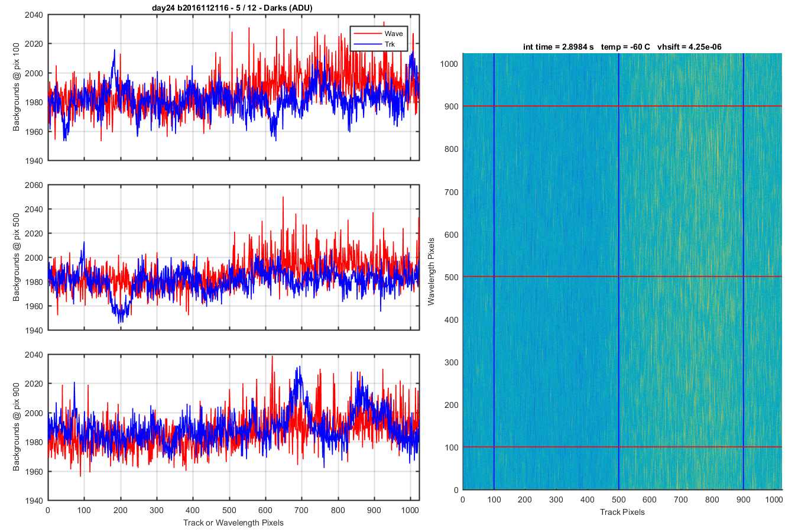The height and width of the screenshot is (532, 798).
Task: Click the 'Wavelength Pixels' heatmap y-axis label
Action: click(x=431, y=271)
